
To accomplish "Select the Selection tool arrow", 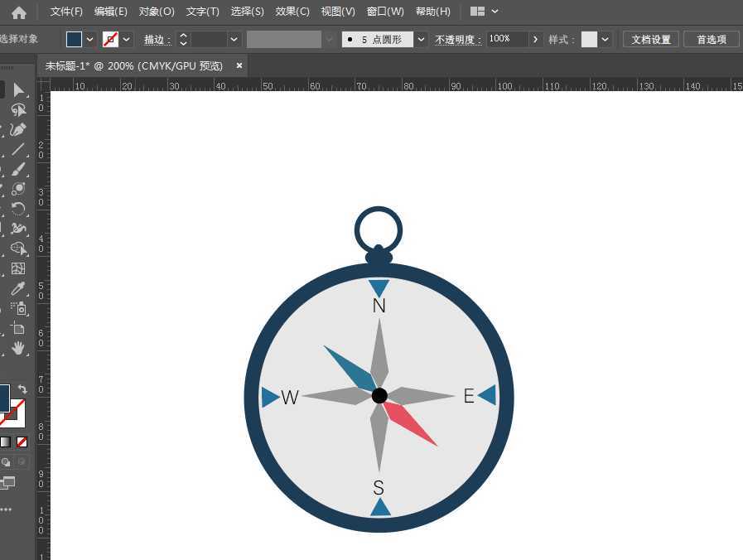I will tap(18, 89).
